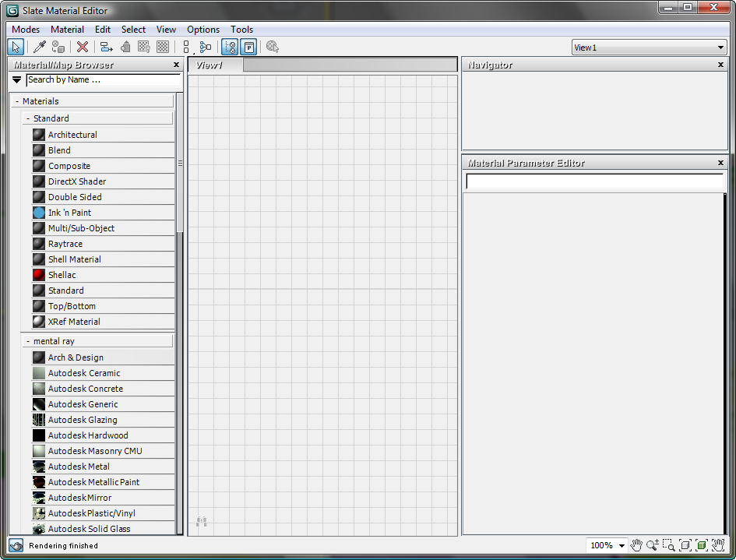This screenshot has height=560, width=736.
Task: Select the DirectX Shader material
Action: pos(103,181)
